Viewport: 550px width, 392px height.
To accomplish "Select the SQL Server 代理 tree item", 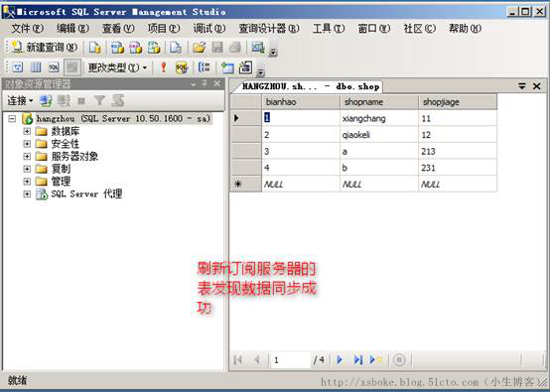I will coord(86,194).
